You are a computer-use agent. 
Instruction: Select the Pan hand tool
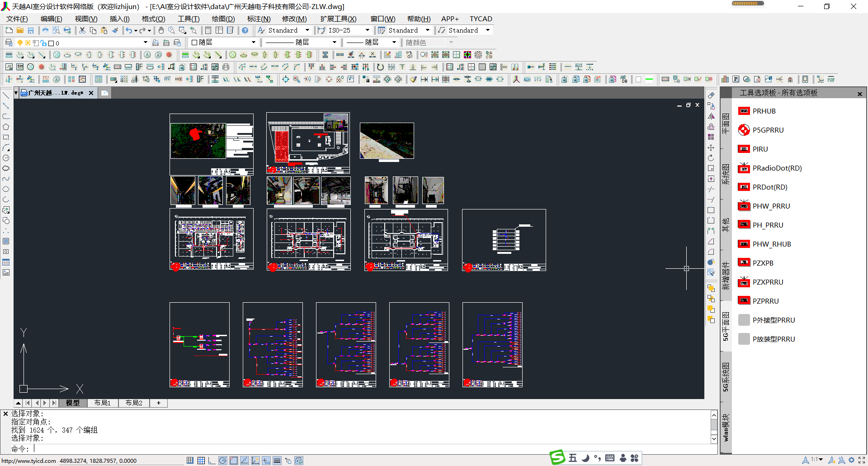(x=161, y=30)
